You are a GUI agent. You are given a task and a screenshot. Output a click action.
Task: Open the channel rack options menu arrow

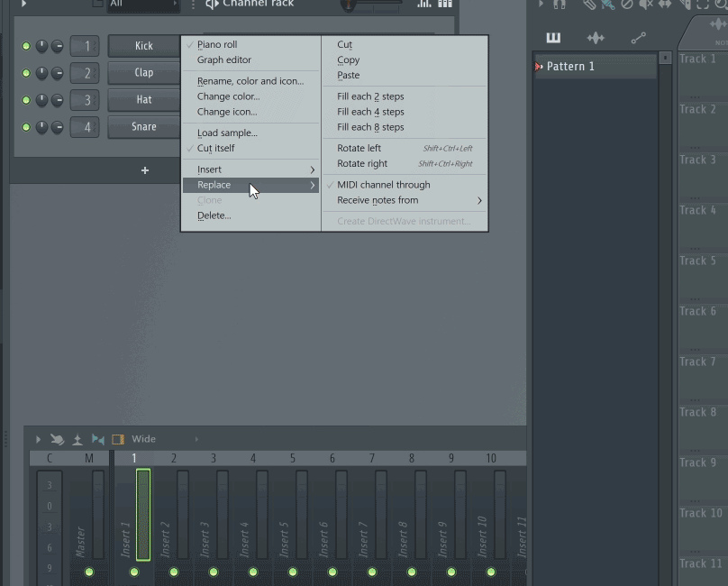[23, 4]
